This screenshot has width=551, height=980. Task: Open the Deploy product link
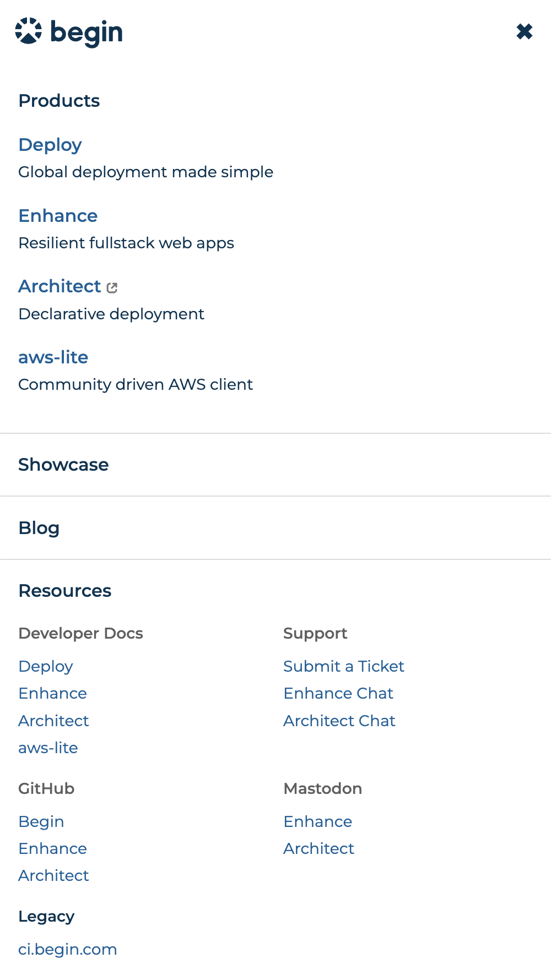tap(50, 145)
